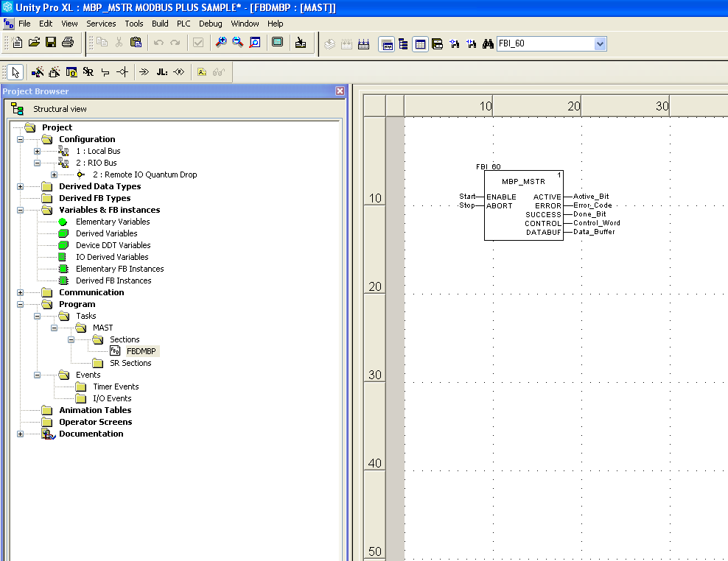Screen dimensions: 728x561
Task: Click inside the FBI_60 search field
Action: (545, 44)
